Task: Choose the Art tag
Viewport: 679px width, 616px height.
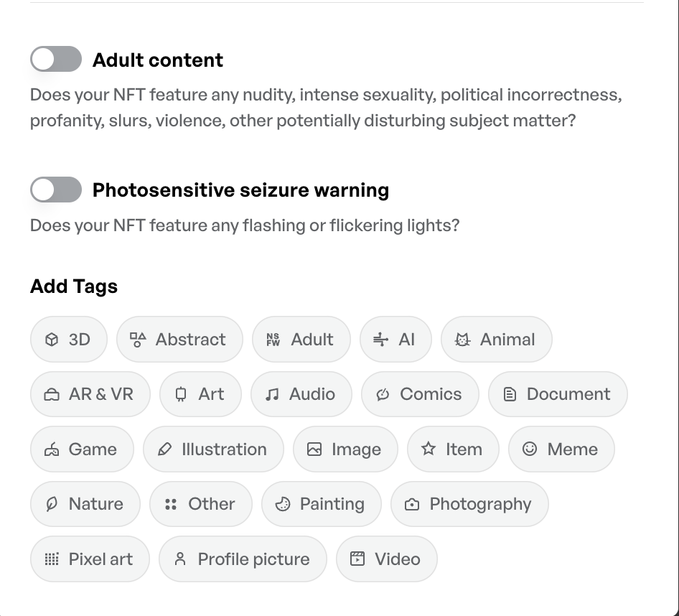Action: (x=200, y=394)
